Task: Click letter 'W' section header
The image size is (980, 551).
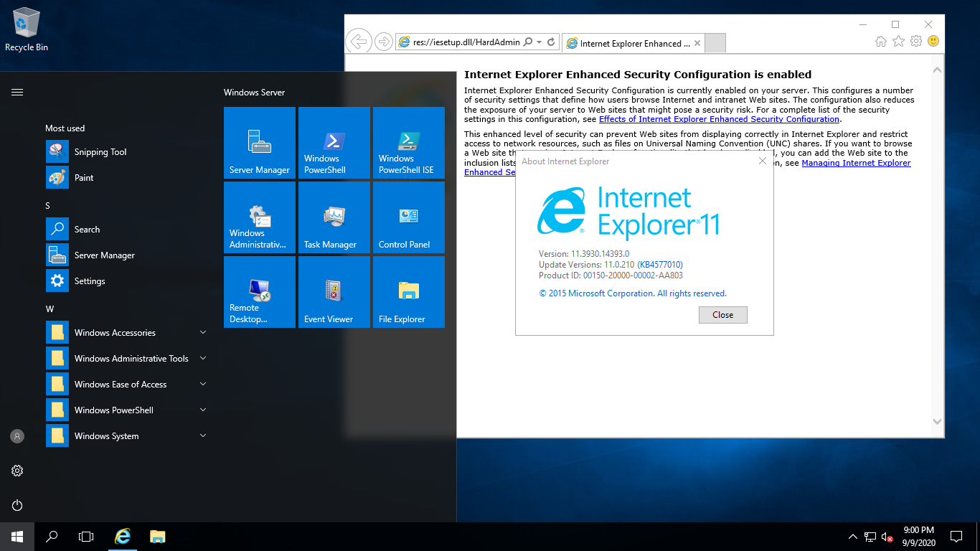Action: point(50,309)
